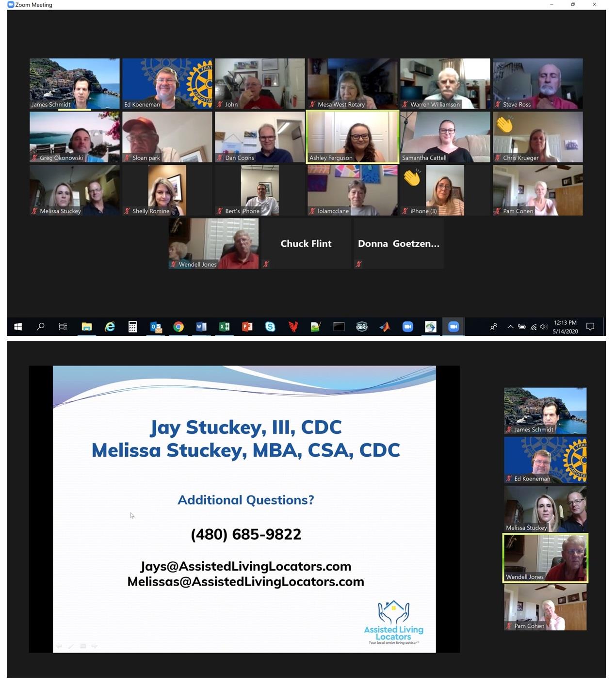Open the Calculator app icon
This screenshot has height=685, width=616.
132,327
